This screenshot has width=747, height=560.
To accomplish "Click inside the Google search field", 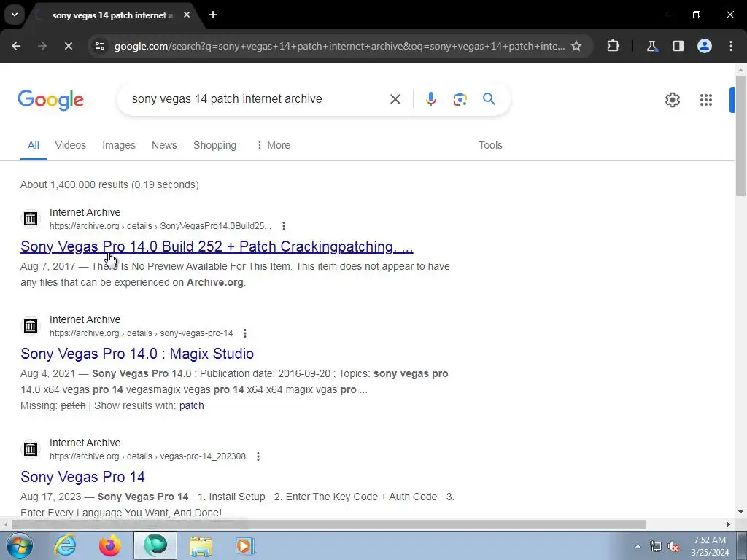I will [258, 99].
